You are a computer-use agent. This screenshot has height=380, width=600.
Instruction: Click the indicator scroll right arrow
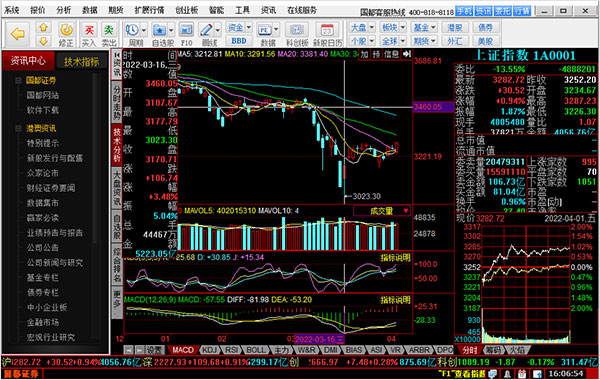pyautogui.click(x=140, y=350)
